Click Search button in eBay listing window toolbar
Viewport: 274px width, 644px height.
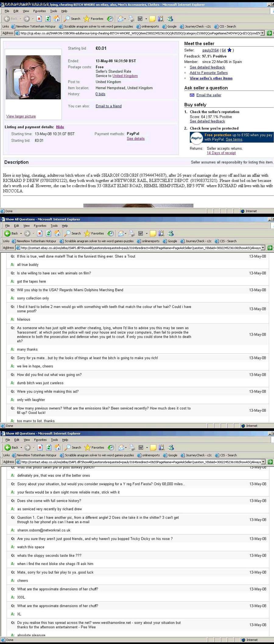click(72, 19)
